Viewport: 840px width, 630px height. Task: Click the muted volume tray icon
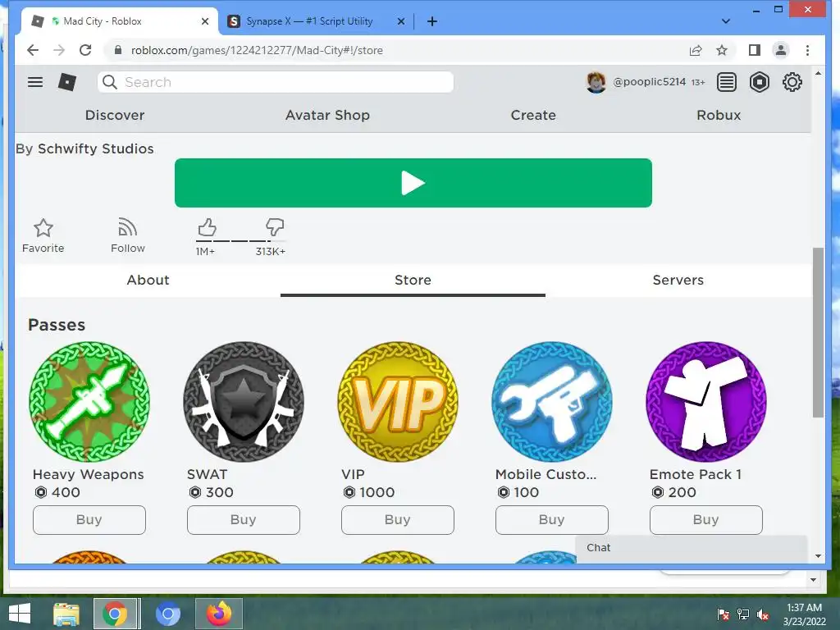(763, 614)
